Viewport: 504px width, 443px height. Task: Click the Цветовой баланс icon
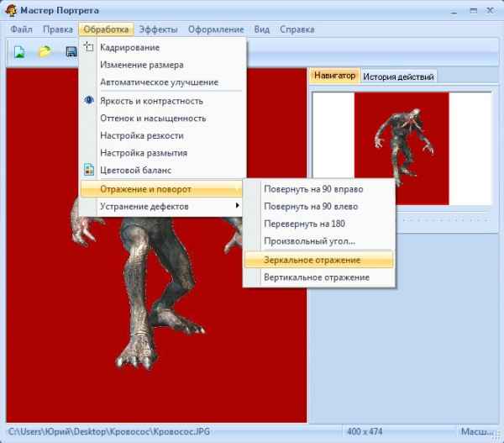[89, 171]
